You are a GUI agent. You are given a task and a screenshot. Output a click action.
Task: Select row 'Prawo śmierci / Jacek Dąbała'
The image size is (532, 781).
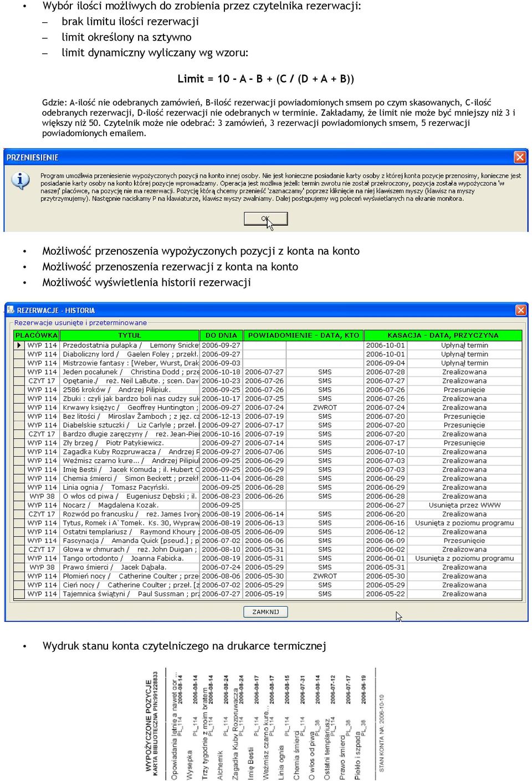click(x=267, y=567)
